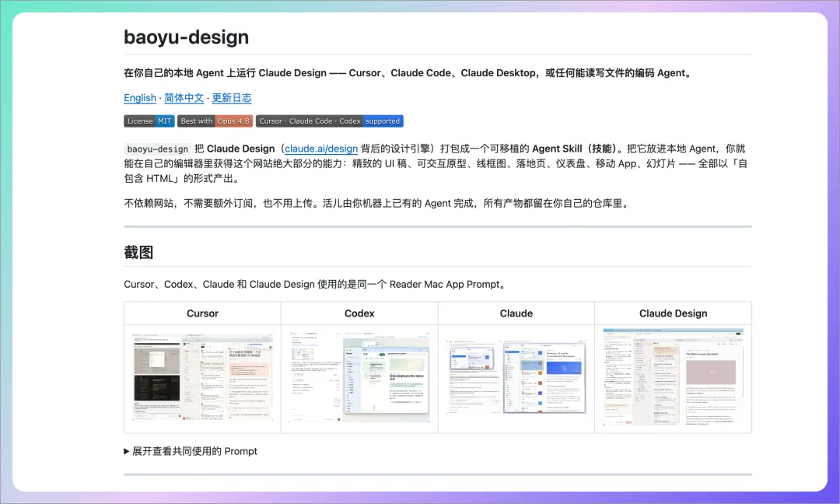Click the 截图 section heading
This screenshot has width=840, height=504.
pos(138,252)
